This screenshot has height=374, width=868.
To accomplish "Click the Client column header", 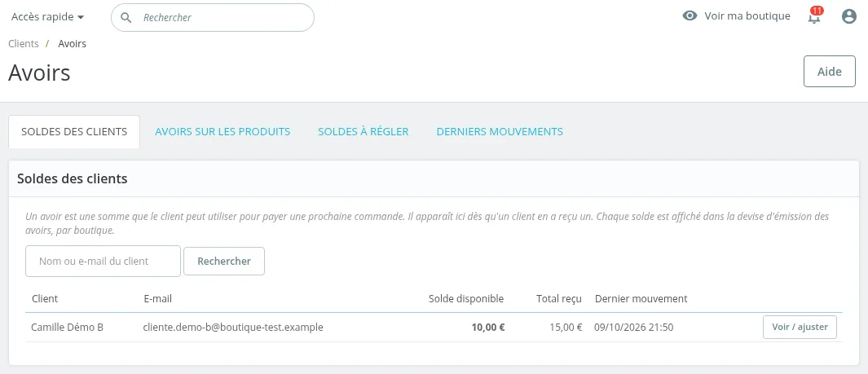I will click(45, 299).
